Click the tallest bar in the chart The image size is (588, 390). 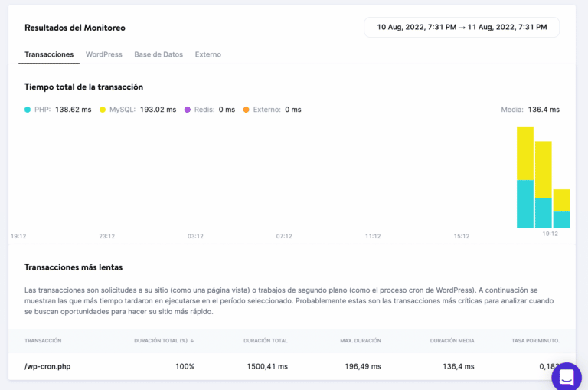pos(524,177)
